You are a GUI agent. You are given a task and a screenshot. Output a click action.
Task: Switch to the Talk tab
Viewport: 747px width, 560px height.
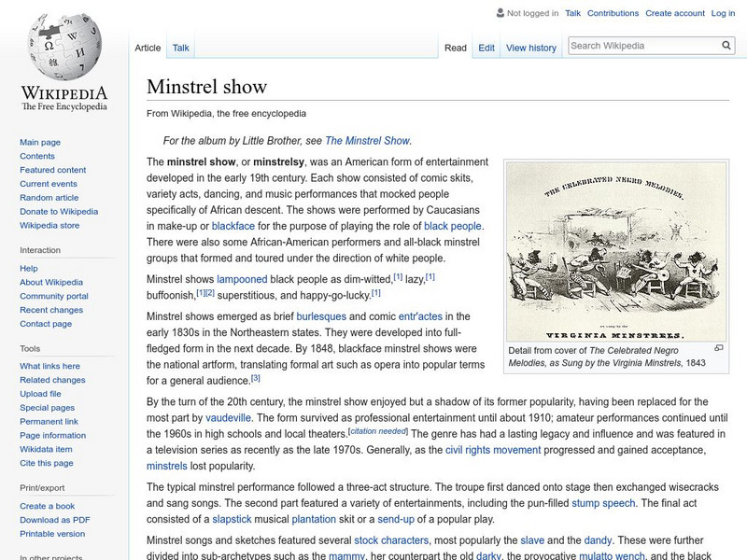pos(180,48)
